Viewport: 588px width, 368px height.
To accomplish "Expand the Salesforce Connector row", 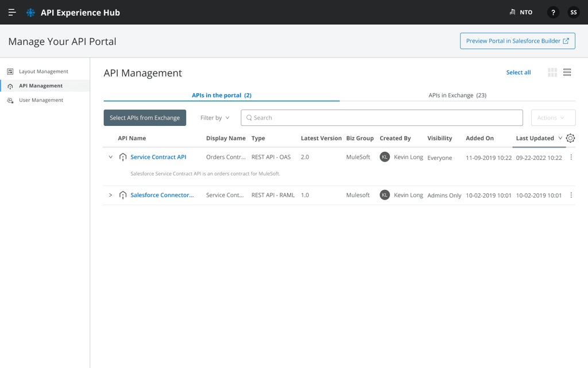I will 111,195.
